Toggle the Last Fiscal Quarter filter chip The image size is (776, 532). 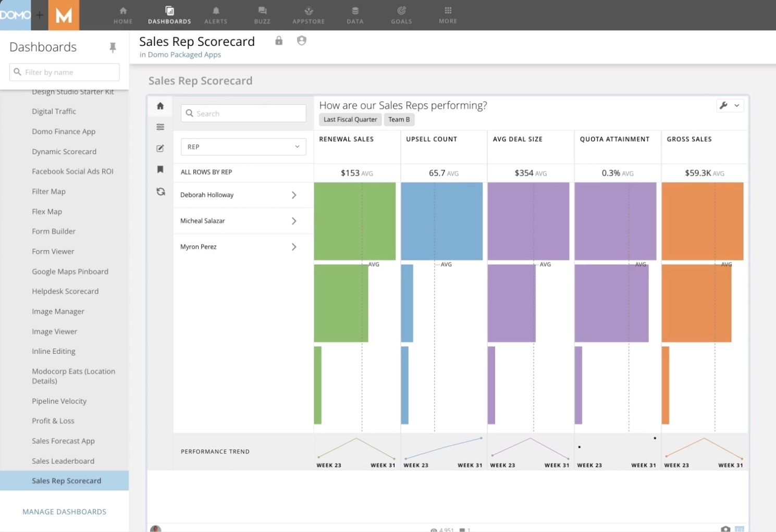[x=350, y=119]
